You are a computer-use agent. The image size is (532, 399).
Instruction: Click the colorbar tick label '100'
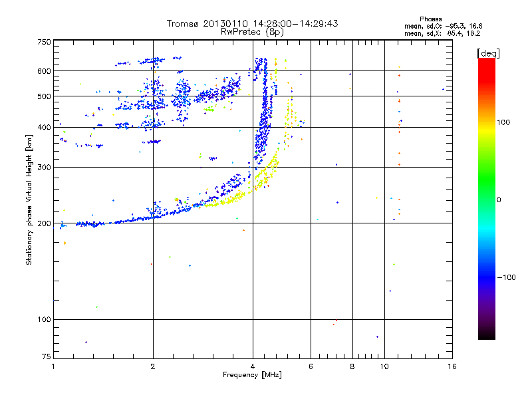[503, 122]
